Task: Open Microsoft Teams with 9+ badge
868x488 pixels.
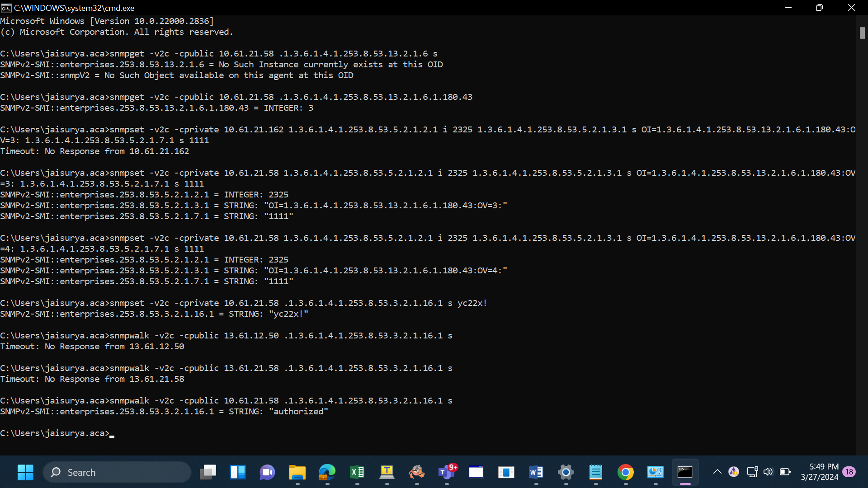Action: click(x=447, y=472)
